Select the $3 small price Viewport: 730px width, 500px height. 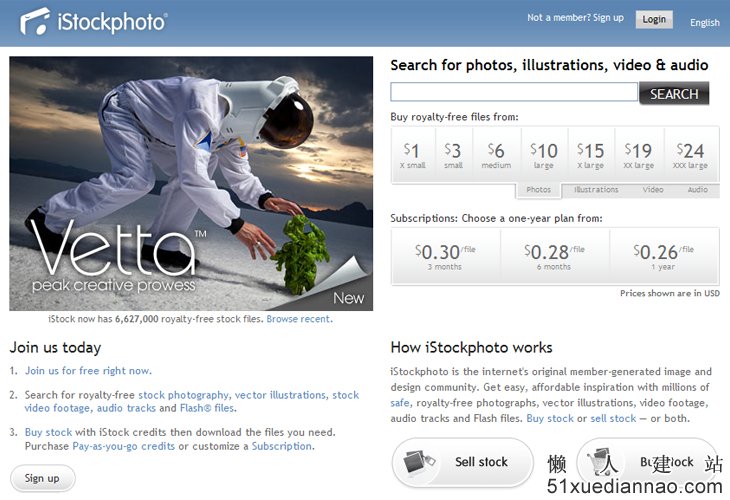453,155
